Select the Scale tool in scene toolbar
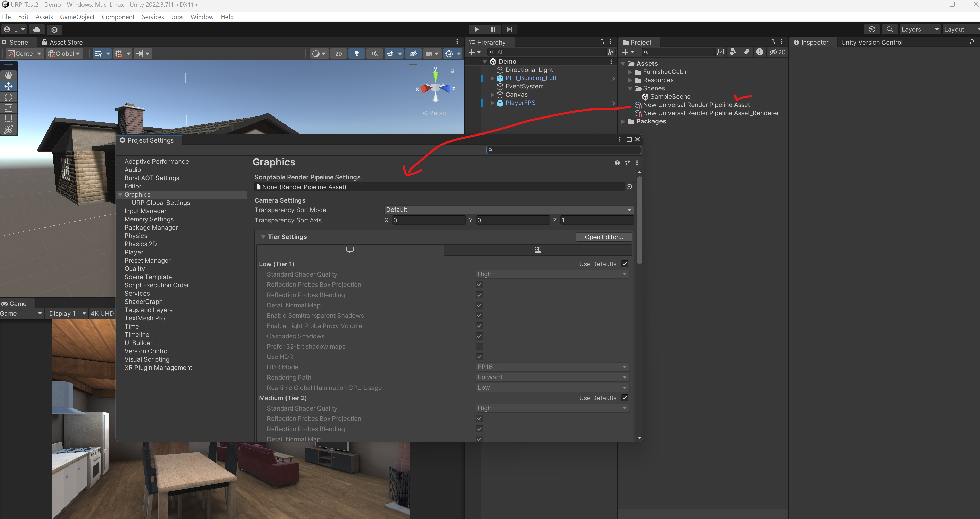980x519 pixels. coord(8,108)
